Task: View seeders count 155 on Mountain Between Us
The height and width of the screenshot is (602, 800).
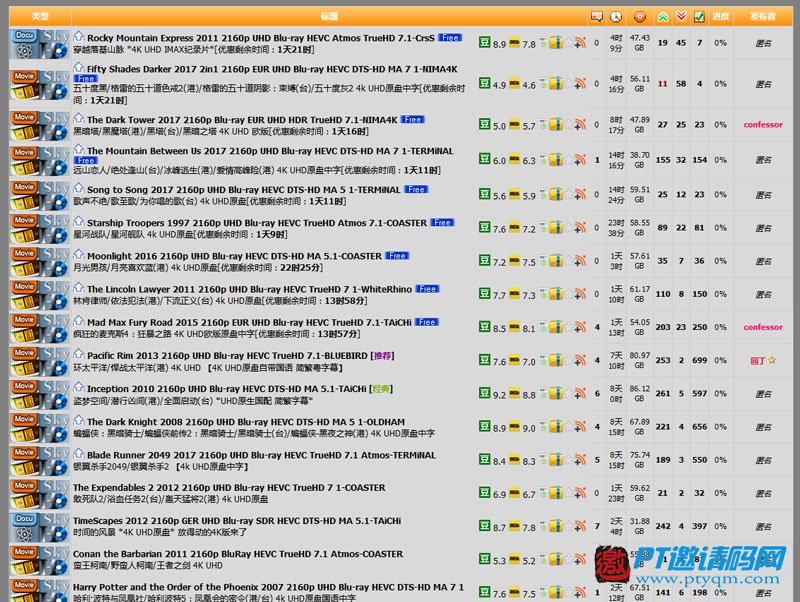Action: tap(663, 160)
